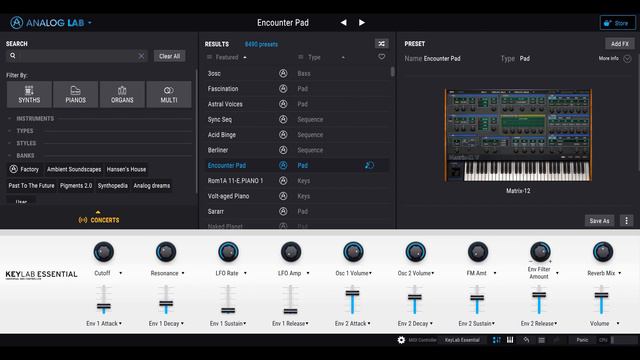
Task: Open the Matrix-12 instrument image
Action: (518, 135)
